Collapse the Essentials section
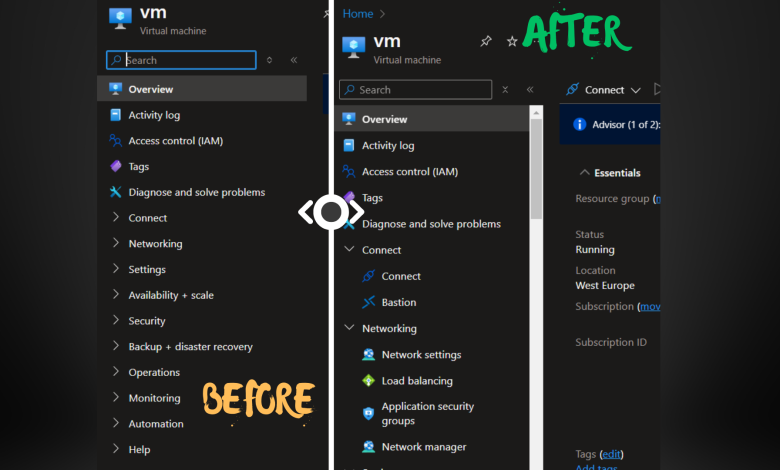The width and height of the screenshot is (780, 470). [x=585, y=173]
